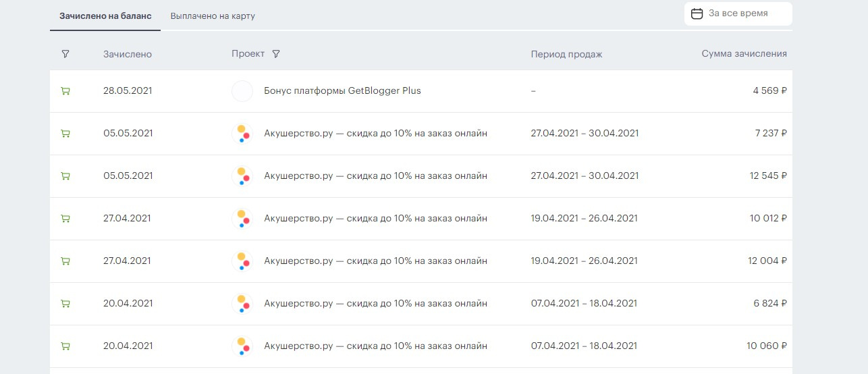This screenshot has width=868, height=374.
Task: Click the amount 12 004 ₽
Action: click(x=768, y=261)
